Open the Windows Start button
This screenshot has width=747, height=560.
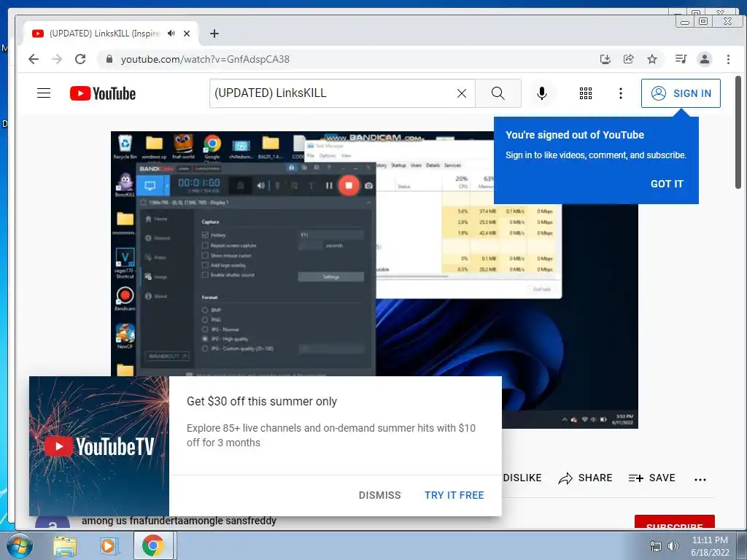pyautogui.click(x=20, y=546)
